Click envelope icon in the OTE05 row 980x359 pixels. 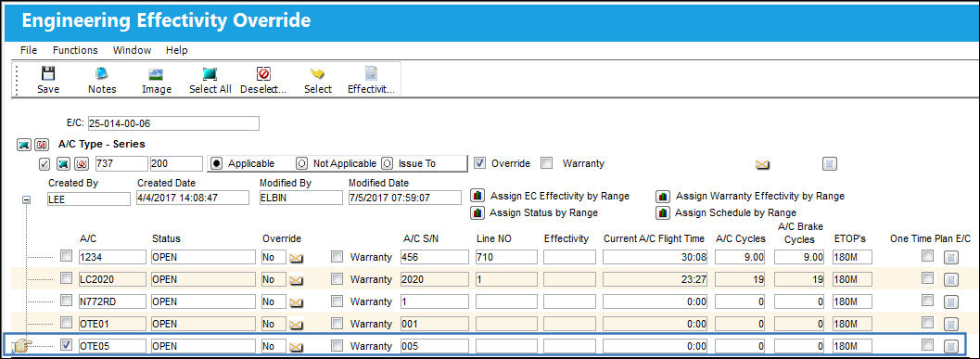click(x=297, y=347)
